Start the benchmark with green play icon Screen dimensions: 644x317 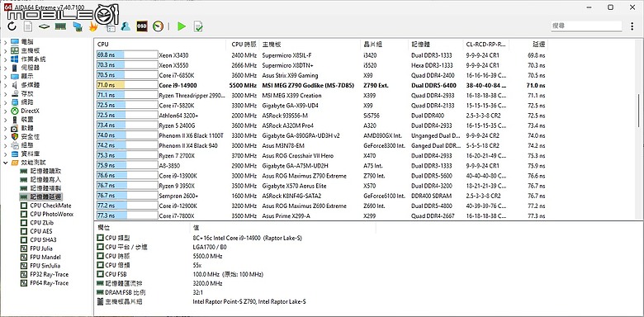182,26
